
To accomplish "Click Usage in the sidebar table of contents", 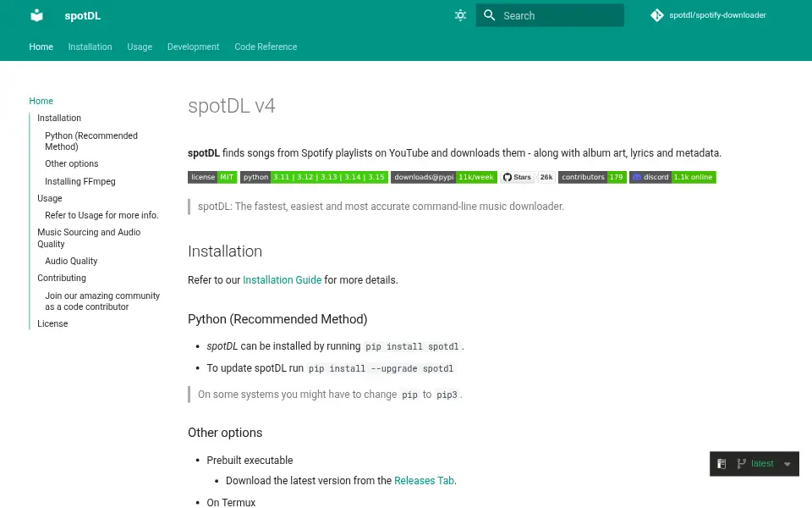I will click(x=50, y=198).
